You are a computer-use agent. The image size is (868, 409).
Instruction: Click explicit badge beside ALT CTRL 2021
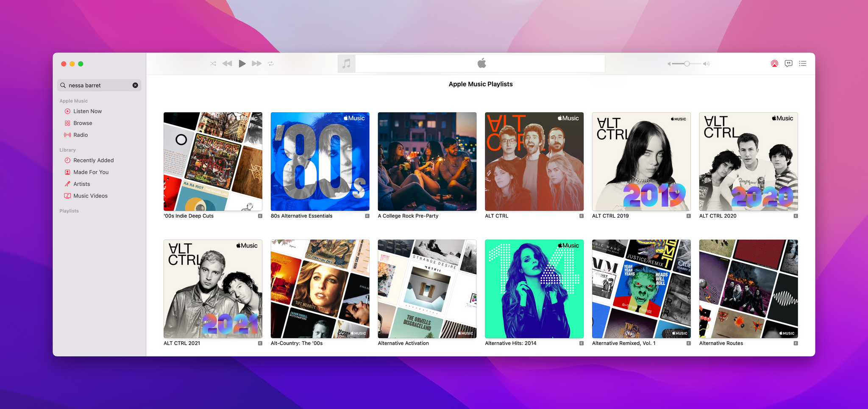260,343
